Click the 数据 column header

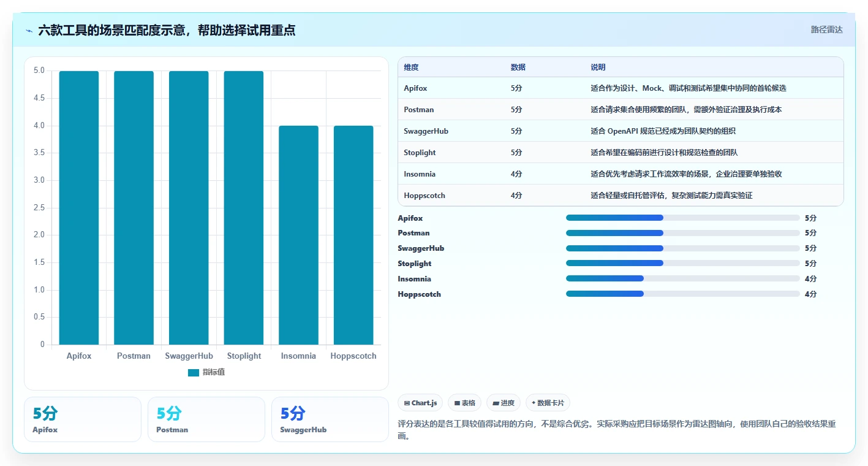(518, 67)
